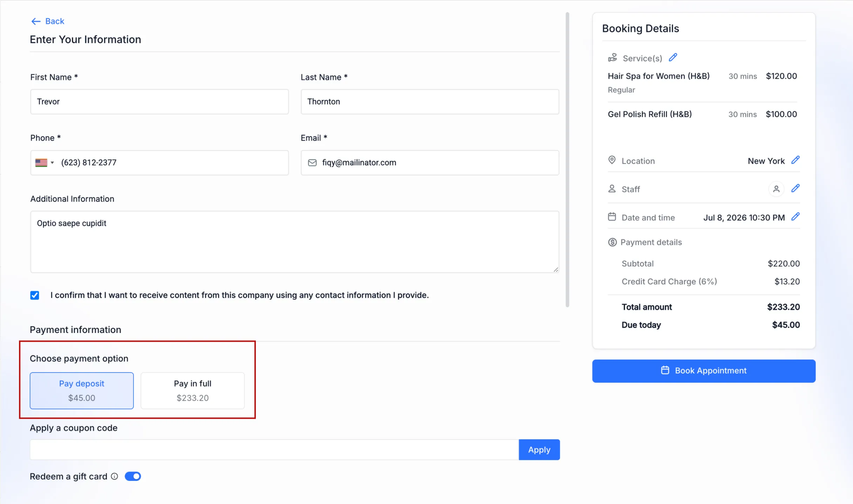This screenshot has width=853, height=504.
Task: Click the 'Regular' service variant text
Action: click(x=621, y=90)
